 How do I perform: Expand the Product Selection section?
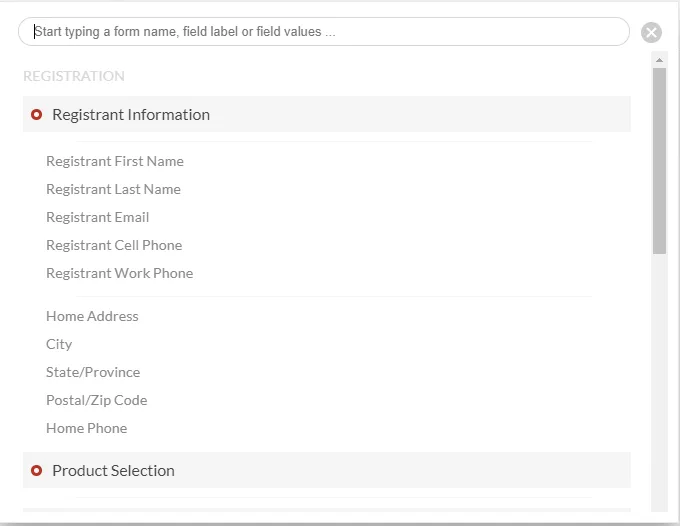point(327,470)
